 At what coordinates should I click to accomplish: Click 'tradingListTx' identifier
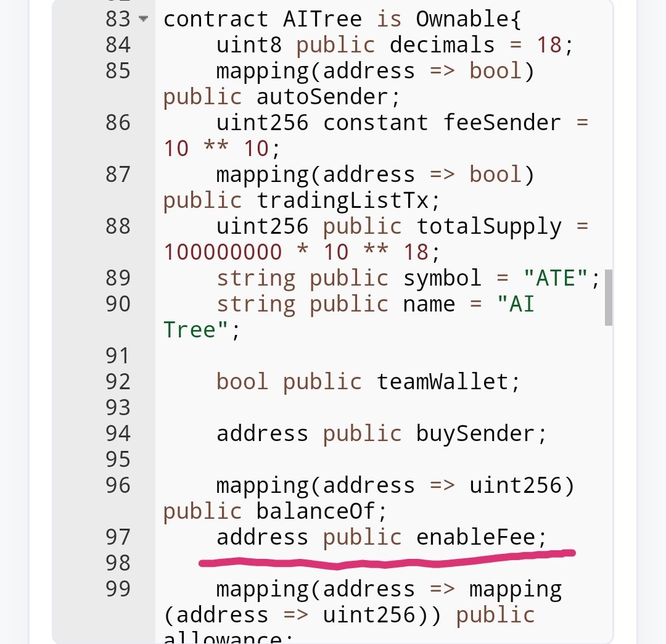click(x=342, y=200)
